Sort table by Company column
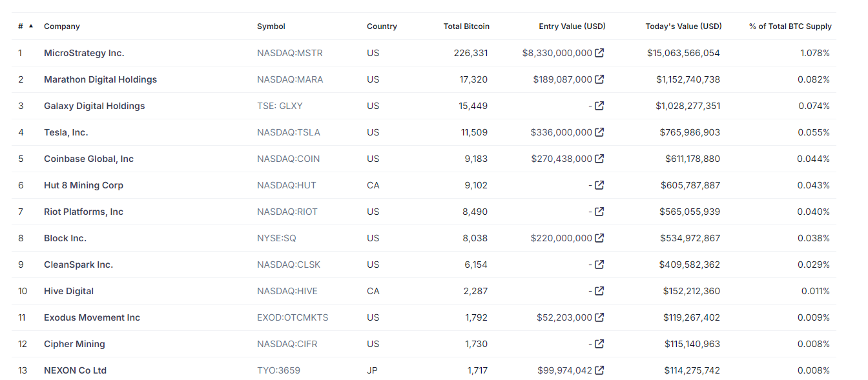 coord(62,26)
